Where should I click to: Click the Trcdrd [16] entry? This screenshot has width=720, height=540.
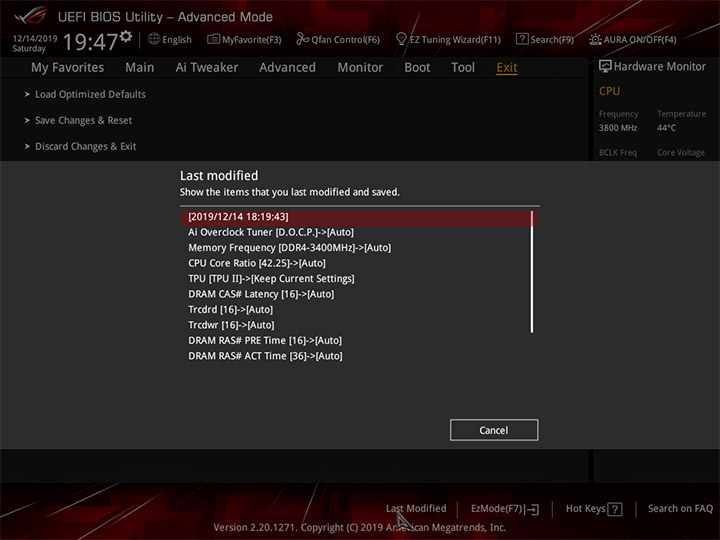[x=231, y=310]
